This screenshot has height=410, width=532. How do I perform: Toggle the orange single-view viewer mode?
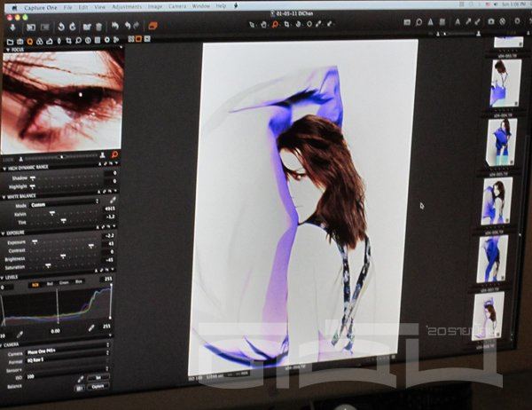click(138, 39)
